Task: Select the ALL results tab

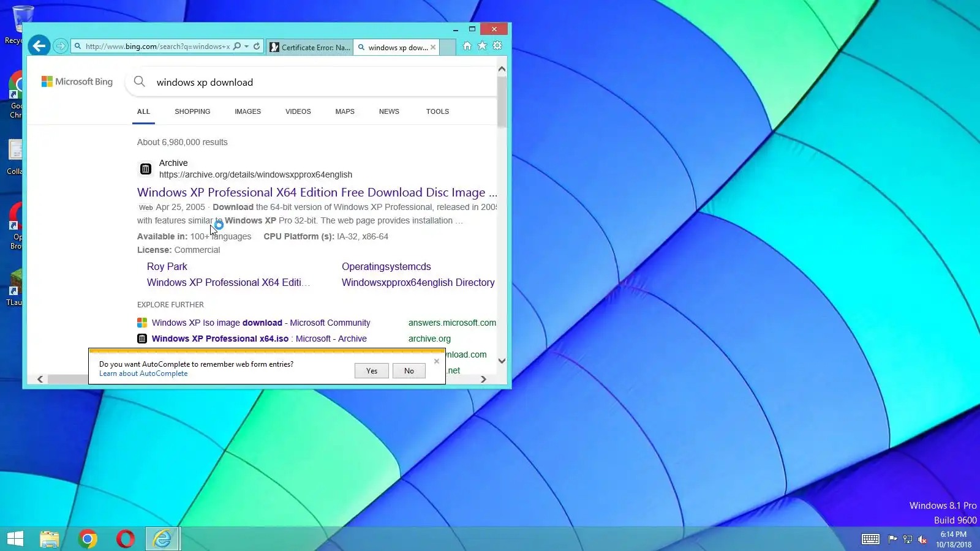Action: click(143, 111)
